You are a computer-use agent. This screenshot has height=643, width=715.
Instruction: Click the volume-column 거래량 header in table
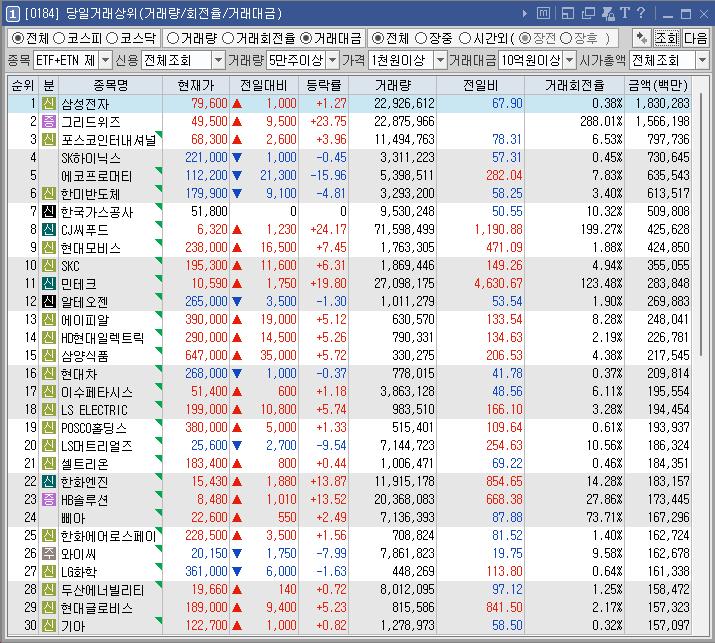pyautogui.click(x=393, y=85)
